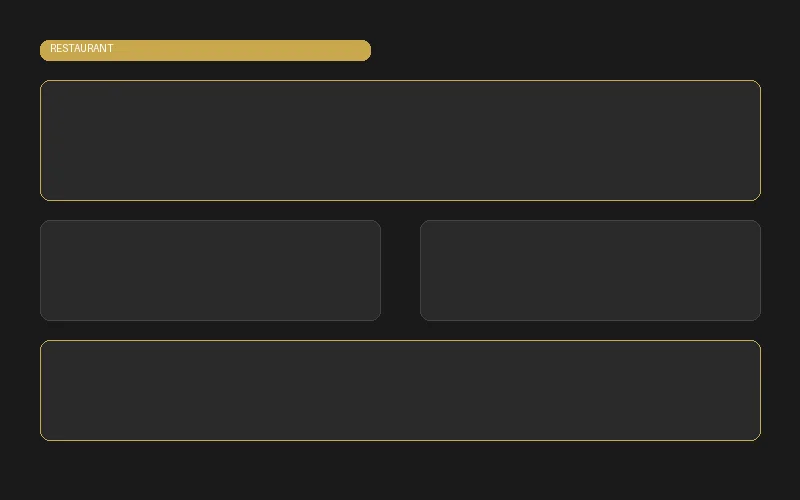Activate the lowest gold-outlined empty card
800x500 pixels.
point(401,390)
